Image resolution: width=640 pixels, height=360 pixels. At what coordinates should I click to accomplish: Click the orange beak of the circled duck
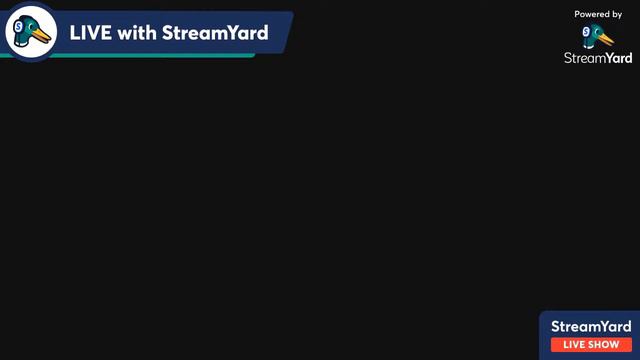[x=42, y=36]
